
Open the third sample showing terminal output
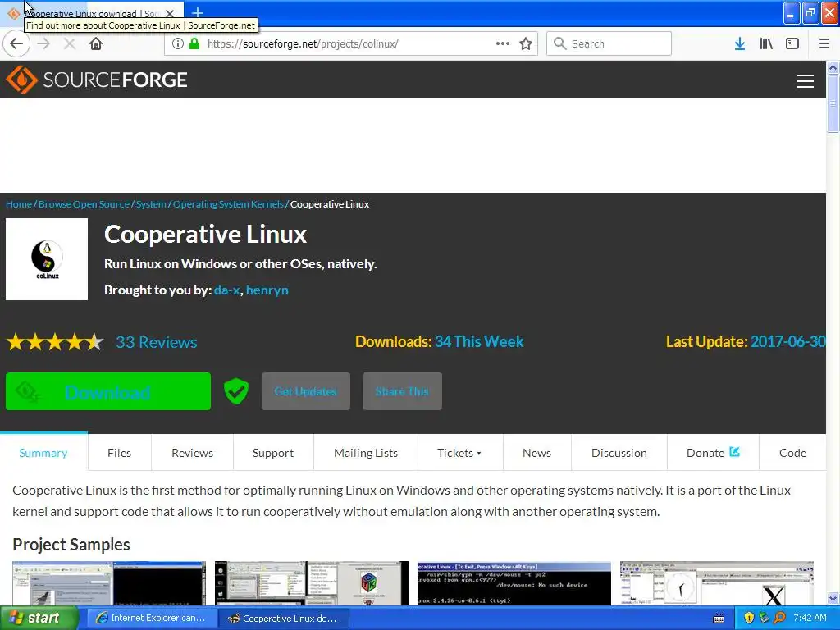click(514, 583)
